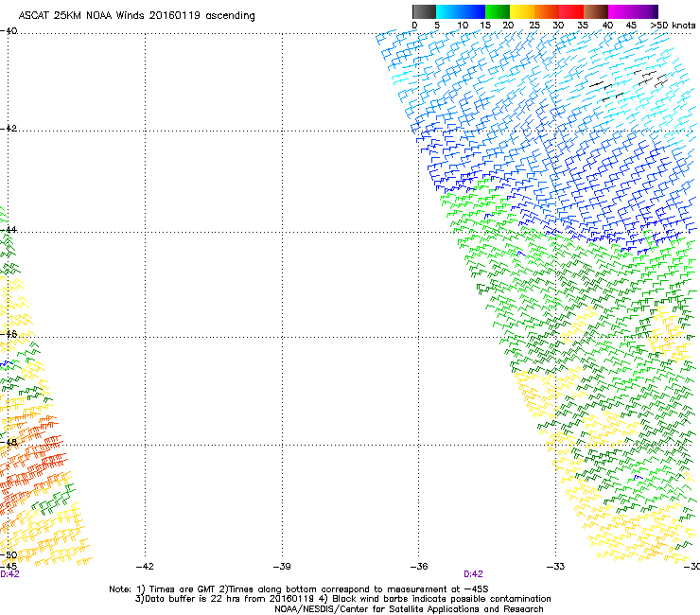The height and width of the screenshot is (615, 700).
Task: Click the -46 latitude axis label
Action: click(x=9, y=334)
